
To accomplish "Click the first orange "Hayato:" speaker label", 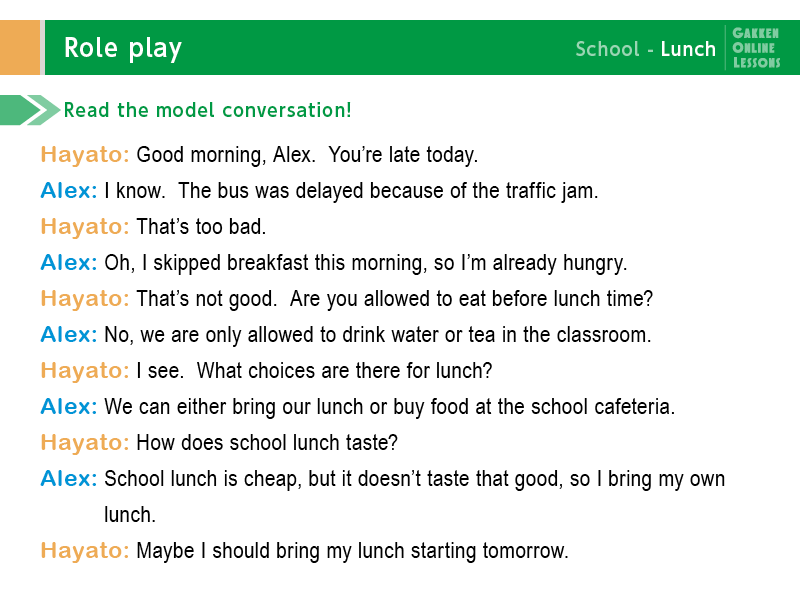I will (x=85, y=155).
